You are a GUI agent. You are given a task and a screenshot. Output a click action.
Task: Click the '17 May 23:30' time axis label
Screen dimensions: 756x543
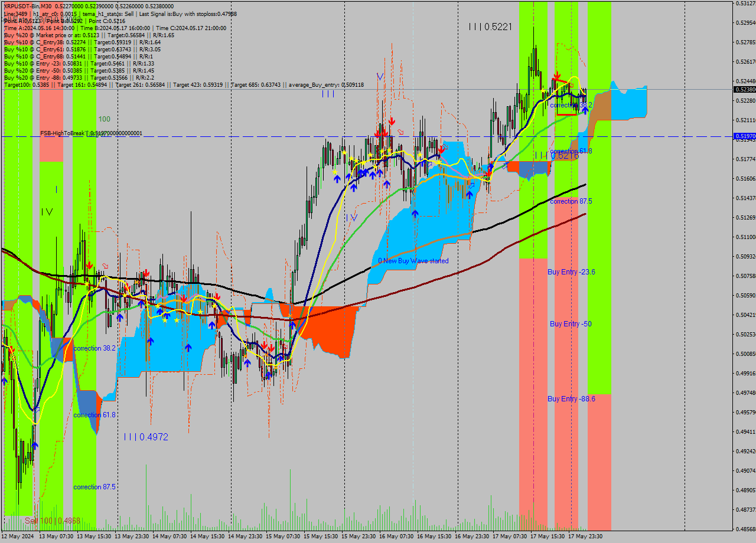[585, 537]
